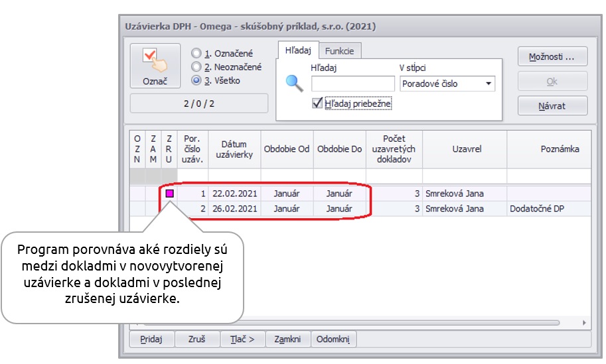Image resolution: width=606 pixels, height=364 pixels.
Task: Click the Návrat button
Action: [x=552, y=106]
